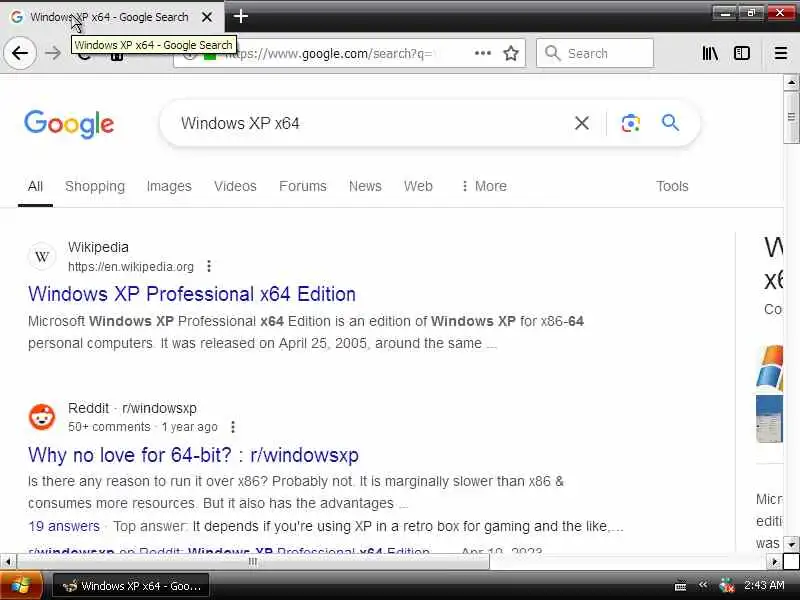Image resolution: width=800 pixels, height=600 pixels.
Task: Select the Windows XP x64 taskbar button
Action: [x=131, y=586]
